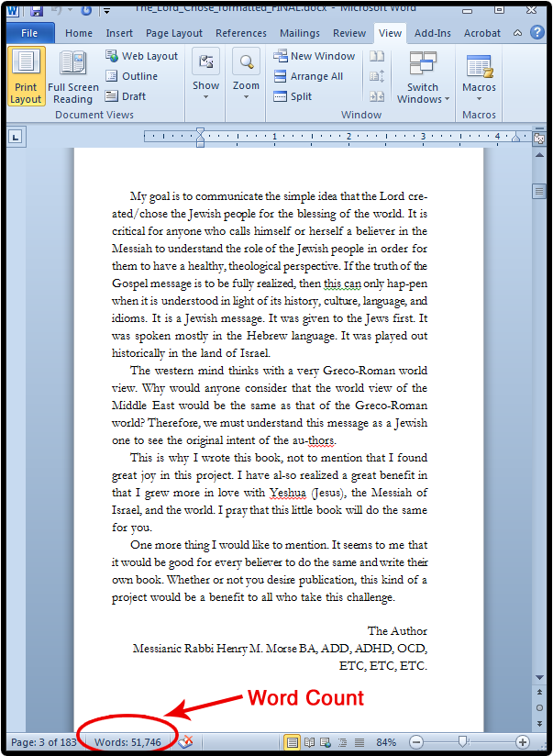Switch to Web Layout view
The image size is (553, 756).
[142, 56]
